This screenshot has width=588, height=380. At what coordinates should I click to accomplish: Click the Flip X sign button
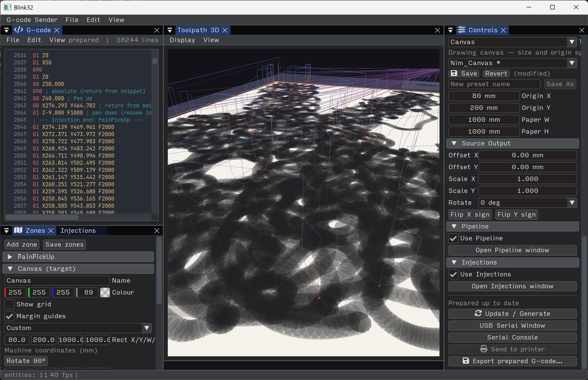click(470, 214)
